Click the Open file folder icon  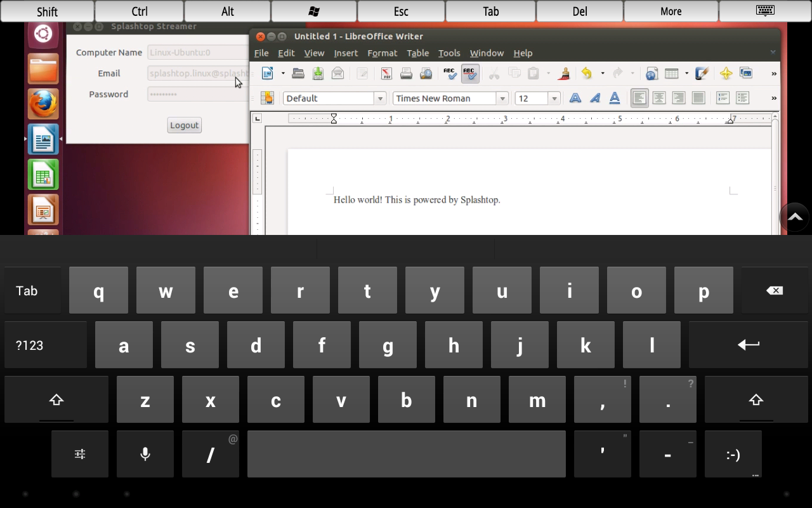(298, 74)
